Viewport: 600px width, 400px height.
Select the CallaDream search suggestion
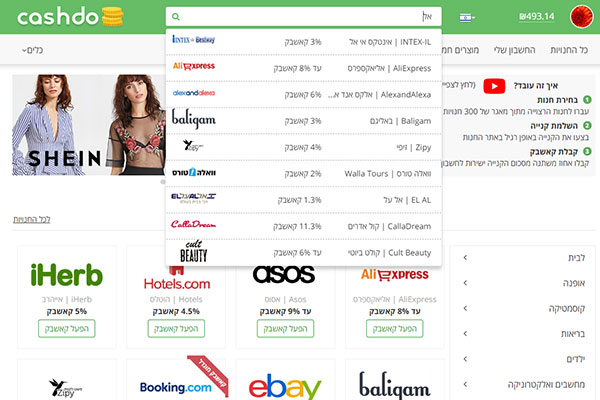tap(303, 227)
